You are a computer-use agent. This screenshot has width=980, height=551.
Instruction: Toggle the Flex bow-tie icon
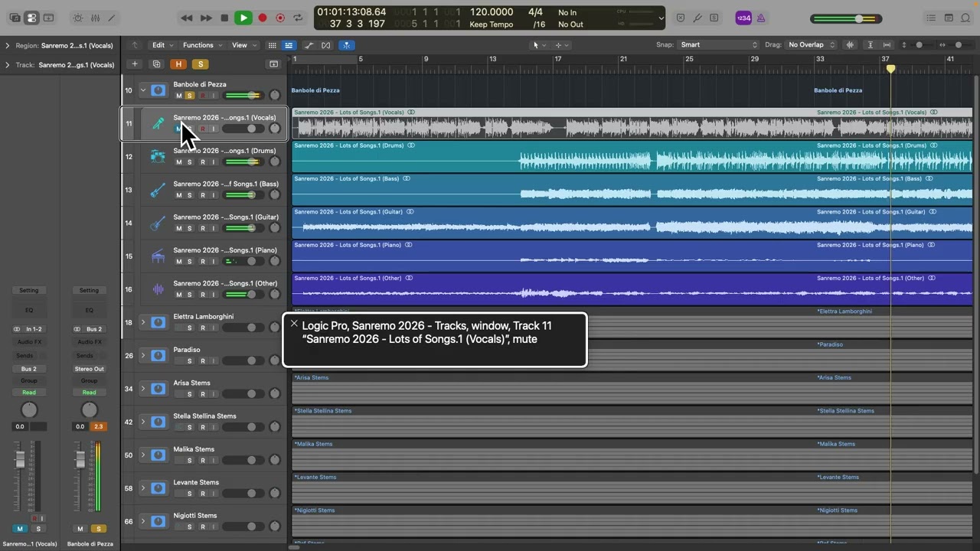(x=326, y=45)
